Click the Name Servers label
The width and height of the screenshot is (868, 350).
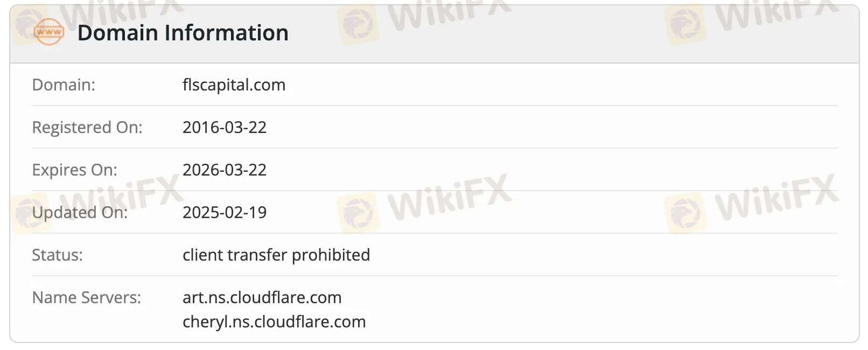click(x=86, y=297)
